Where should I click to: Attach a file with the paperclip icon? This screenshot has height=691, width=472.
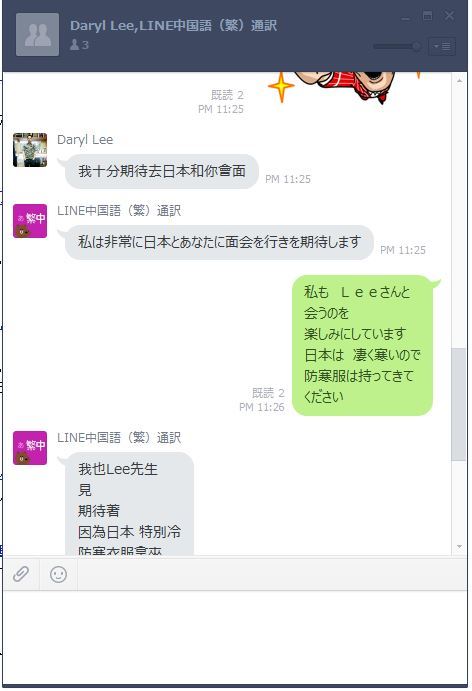click(x=21, y=574)
